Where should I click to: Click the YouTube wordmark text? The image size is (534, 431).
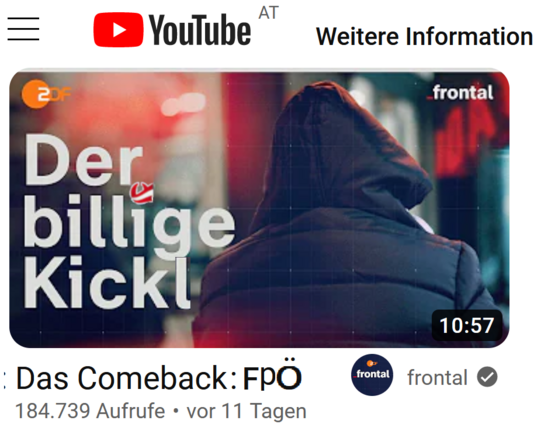click(x=200, y=30)
